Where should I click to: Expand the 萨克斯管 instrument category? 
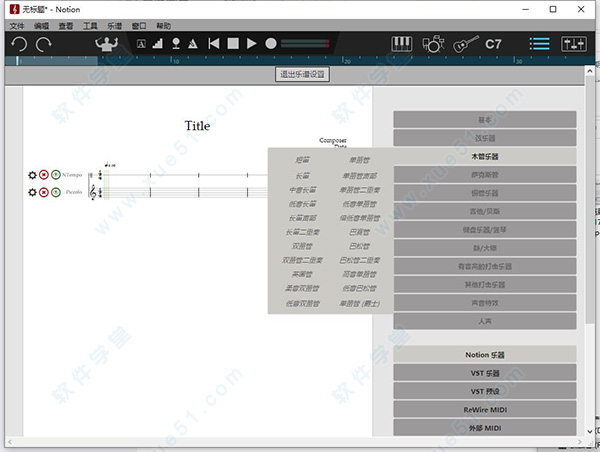(485, 175)
